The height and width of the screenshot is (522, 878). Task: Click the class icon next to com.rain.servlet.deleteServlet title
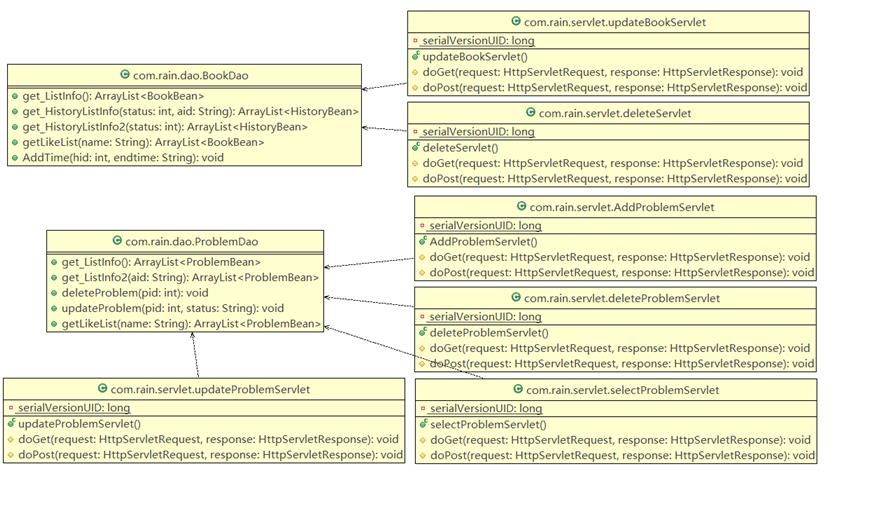[531, 113]
